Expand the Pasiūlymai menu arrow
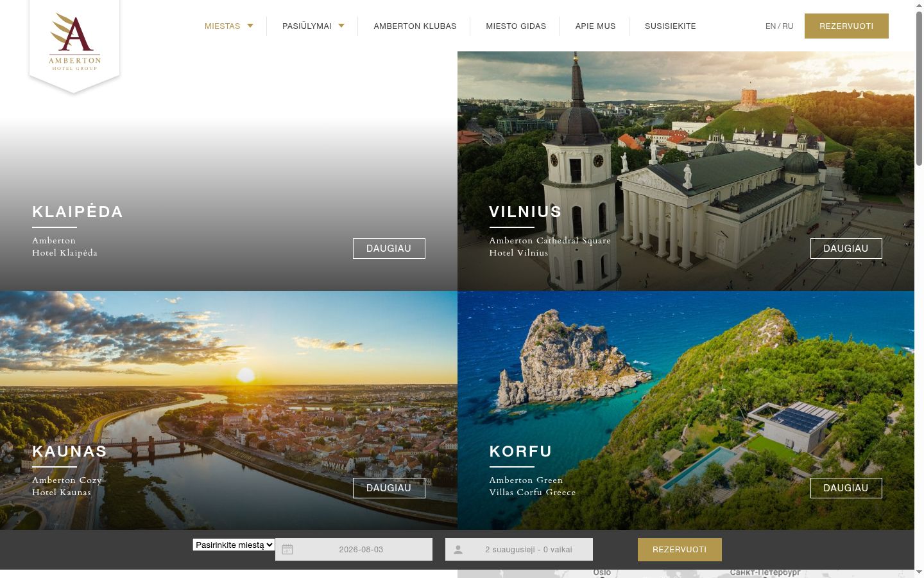 click(x=341, y=26)
